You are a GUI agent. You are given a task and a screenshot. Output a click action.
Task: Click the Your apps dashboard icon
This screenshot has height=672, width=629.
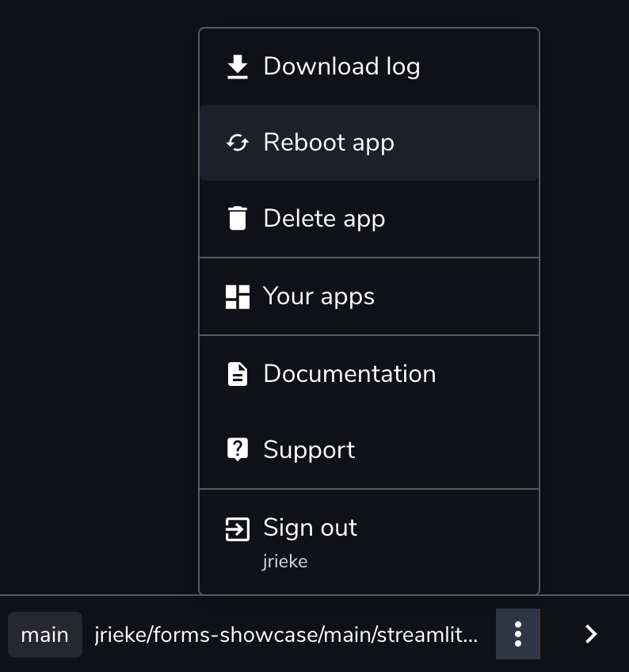(x=238, y=296)
